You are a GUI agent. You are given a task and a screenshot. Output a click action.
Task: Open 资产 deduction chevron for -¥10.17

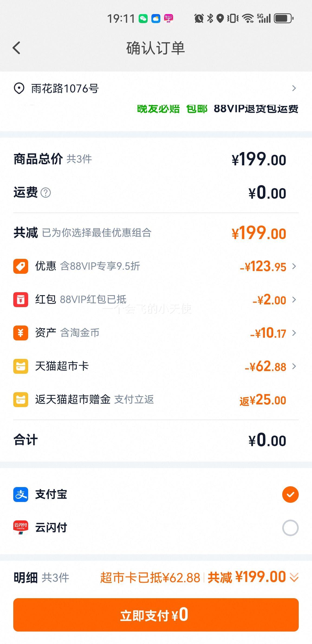point(294,333)
